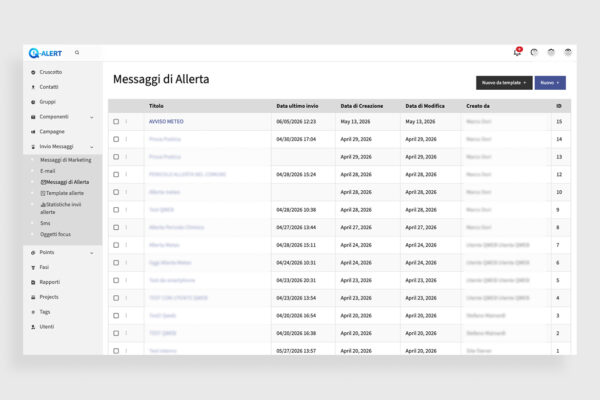
Task: Click the cell 04/28/2026 10:38
Action: (296, 210)
